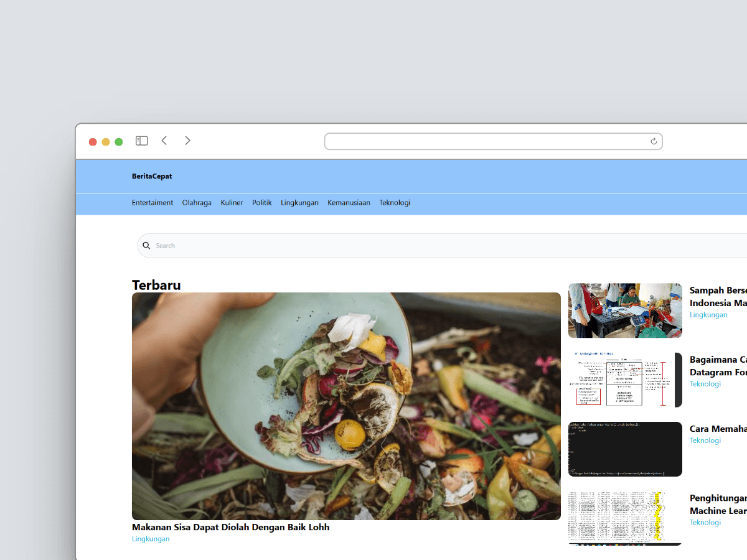Open the datagram format diagram thumbnail
Image resolution: width=747 pixels, height=560 pixels.
coord(625,380)
